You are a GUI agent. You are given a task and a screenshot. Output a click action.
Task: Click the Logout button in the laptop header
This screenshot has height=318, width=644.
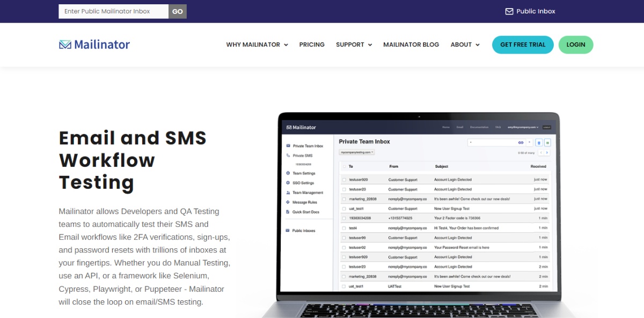(546, 127)
